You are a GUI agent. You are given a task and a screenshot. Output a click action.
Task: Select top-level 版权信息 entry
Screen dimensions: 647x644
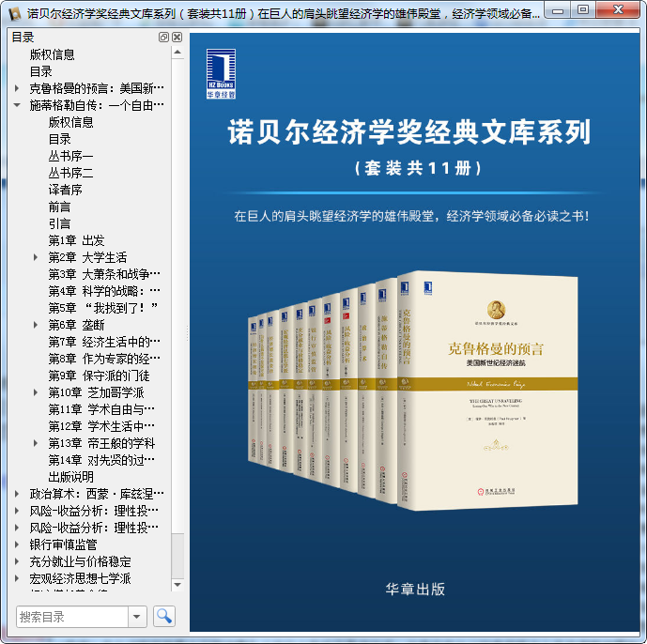click(x=52, y=54)
